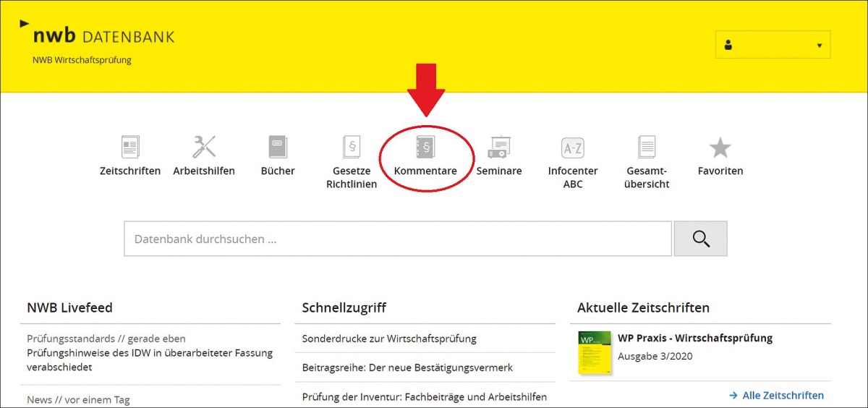Select the Bücher book icon
Viewport: 868px width, 408px height.
point(278,148)
